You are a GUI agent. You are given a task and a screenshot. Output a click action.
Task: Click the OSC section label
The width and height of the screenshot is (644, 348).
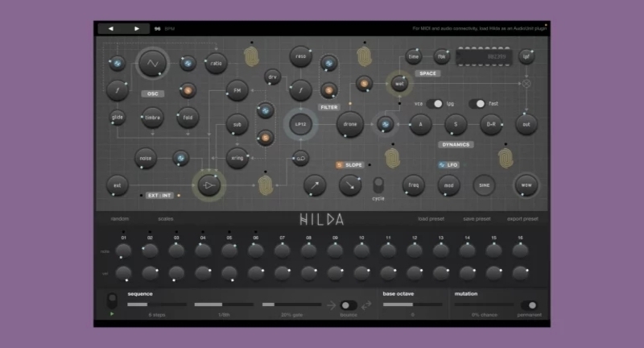pos(152,93)
